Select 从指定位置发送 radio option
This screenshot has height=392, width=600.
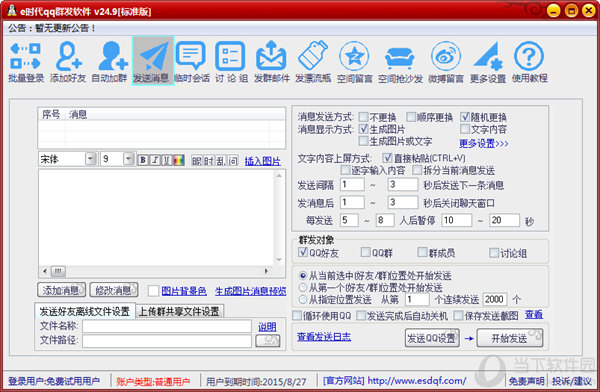(x=303, y=299)
